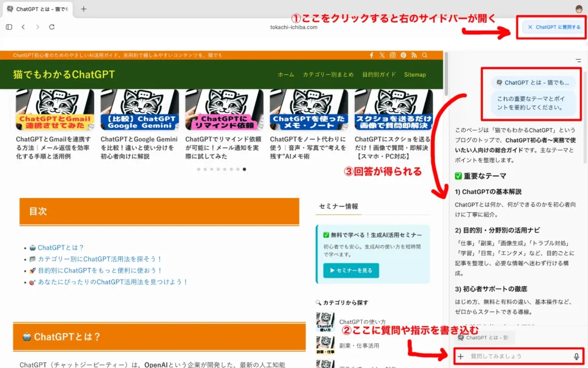This screenshot has width=588, height=368.
Task: Reload the page with the refresh icon
Action: coord(52,27)
